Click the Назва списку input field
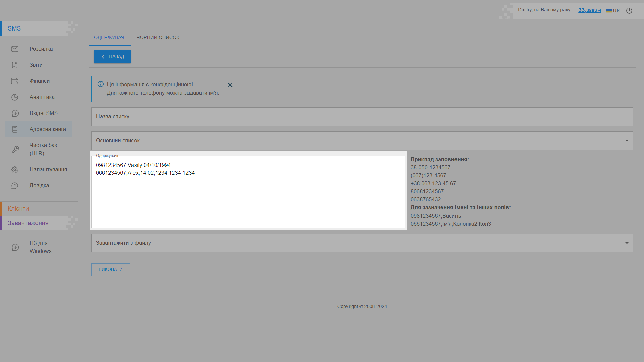644x362 pixels. (x=362, y=117)
